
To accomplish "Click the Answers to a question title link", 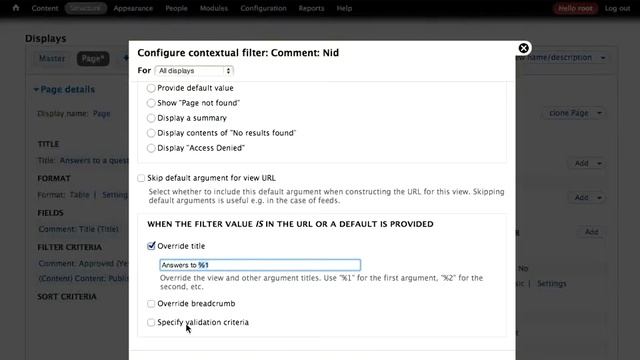I will coord(94,160).
